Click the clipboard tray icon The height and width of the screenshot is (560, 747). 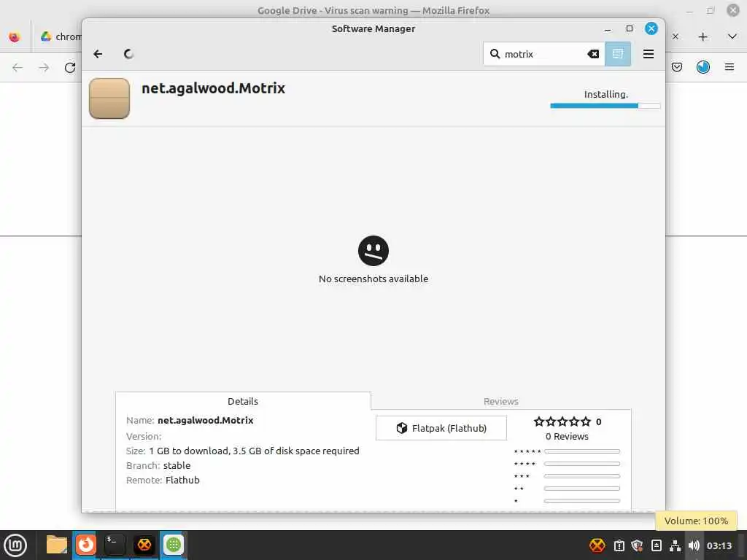(x=619, y=545)
